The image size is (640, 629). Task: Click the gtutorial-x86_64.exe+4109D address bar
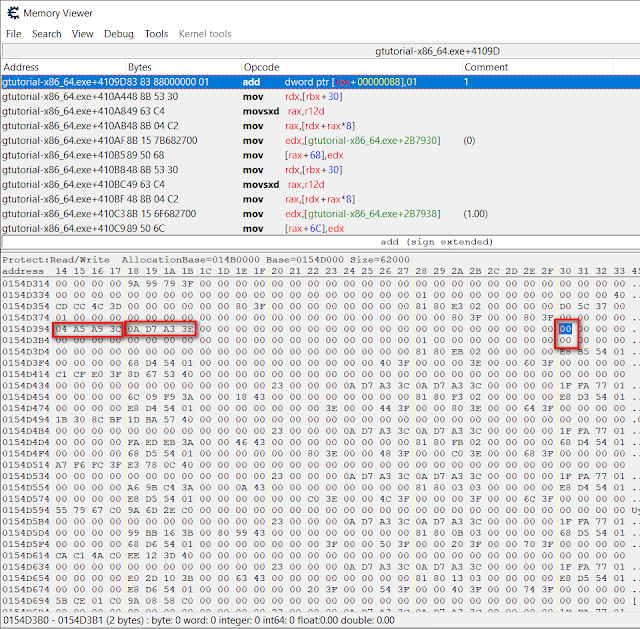click(321, 51)
